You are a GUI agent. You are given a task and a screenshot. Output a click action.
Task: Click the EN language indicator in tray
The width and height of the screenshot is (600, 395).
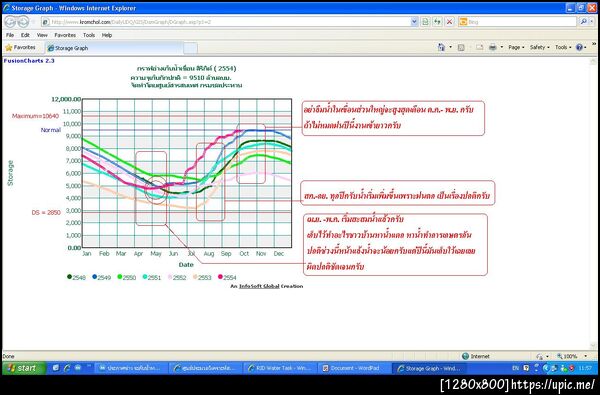[515, 368]
